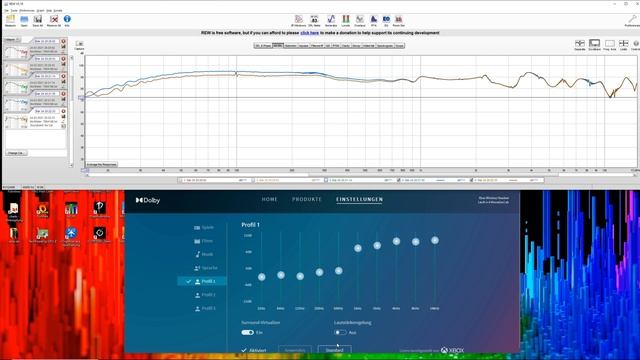Click the measurement list vertical scrollbar
The height and width of the screenshot is (360, 640).
coord(72,111)
